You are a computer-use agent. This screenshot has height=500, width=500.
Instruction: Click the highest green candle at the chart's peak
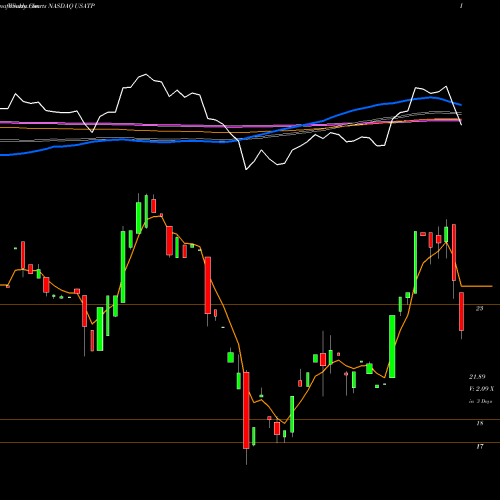point(146,211)
